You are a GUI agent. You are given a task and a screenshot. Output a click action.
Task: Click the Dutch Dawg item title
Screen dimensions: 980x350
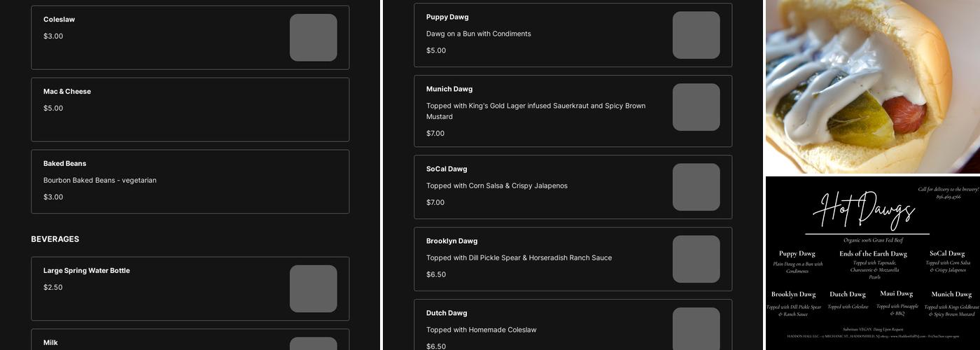[448, 313]
